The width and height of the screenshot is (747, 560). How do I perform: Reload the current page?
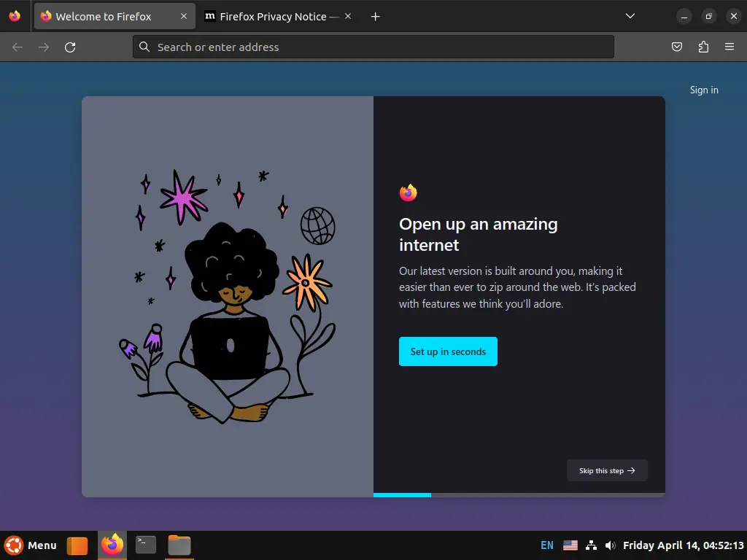pyautogui.click(x=70, y=47)
